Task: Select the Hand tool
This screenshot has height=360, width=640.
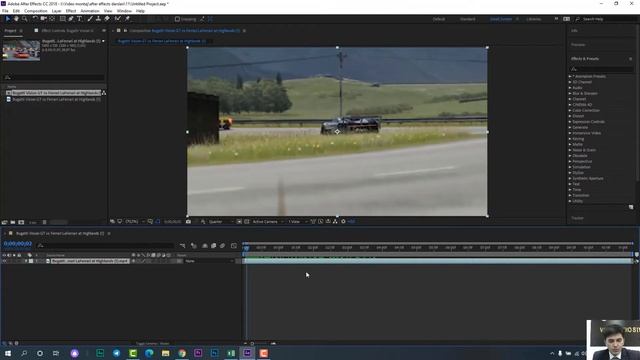Action: click(x=16, y=19)
